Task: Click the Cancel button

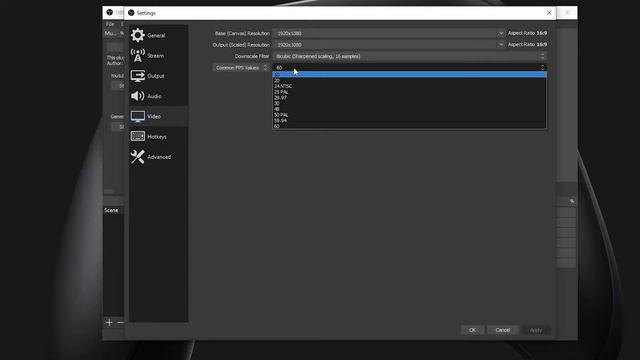Action: point(502,330)
